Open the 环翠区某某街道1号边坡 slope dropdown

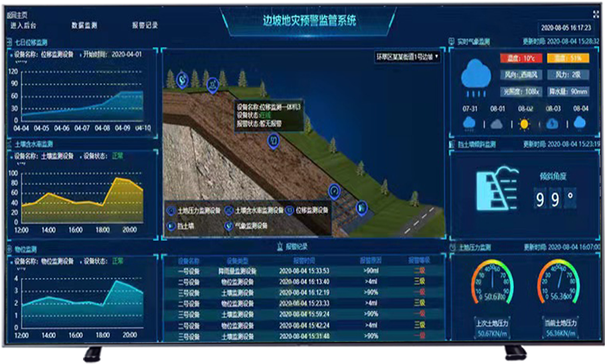[407, 57]
